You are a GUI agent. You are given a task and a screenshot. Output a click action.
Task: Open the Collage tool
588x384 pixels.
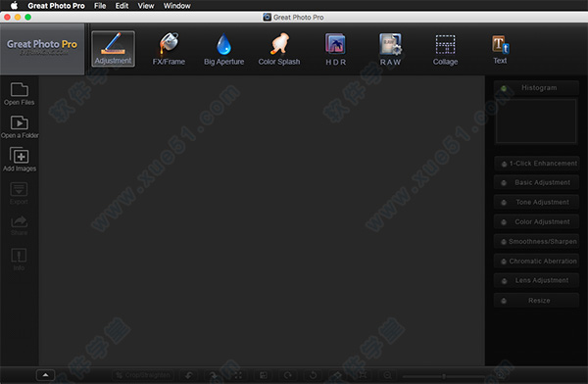[x=445, y=49]
